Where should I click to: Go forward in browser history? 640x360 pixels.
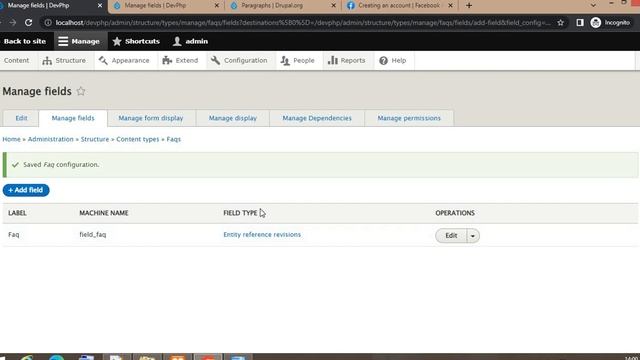13,22
